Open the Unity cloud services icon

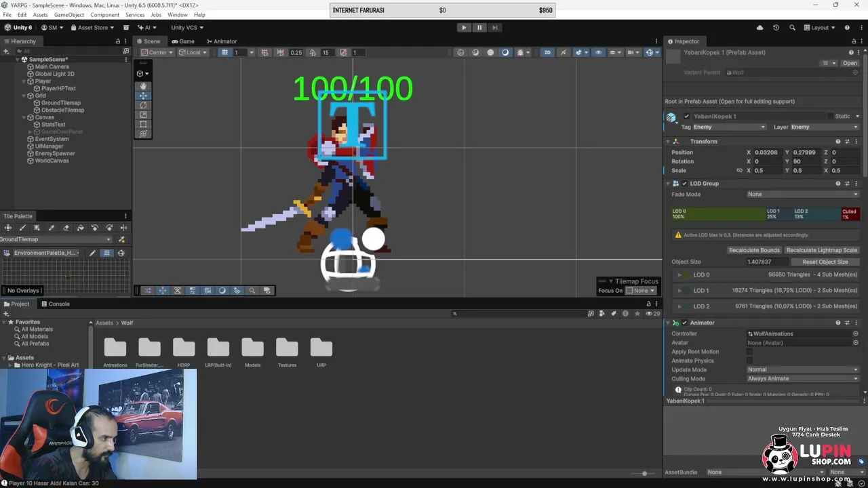click(759, 28)
